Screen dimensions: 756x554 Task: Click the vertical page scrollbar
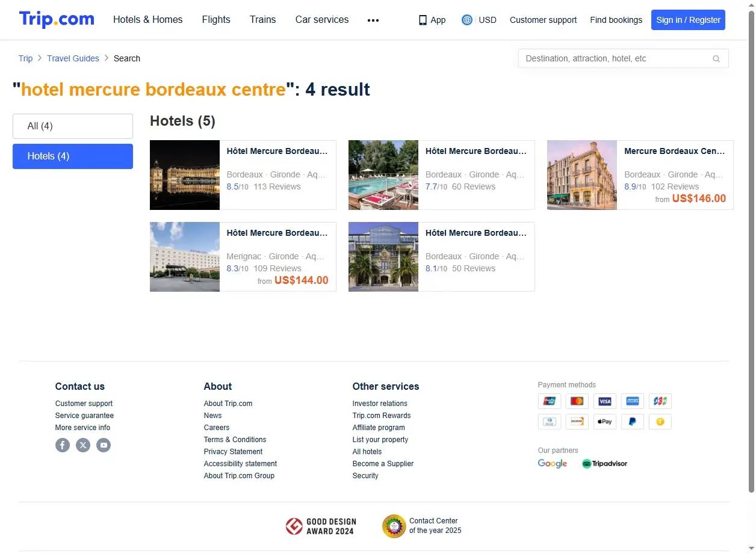(x=751, y=253)
